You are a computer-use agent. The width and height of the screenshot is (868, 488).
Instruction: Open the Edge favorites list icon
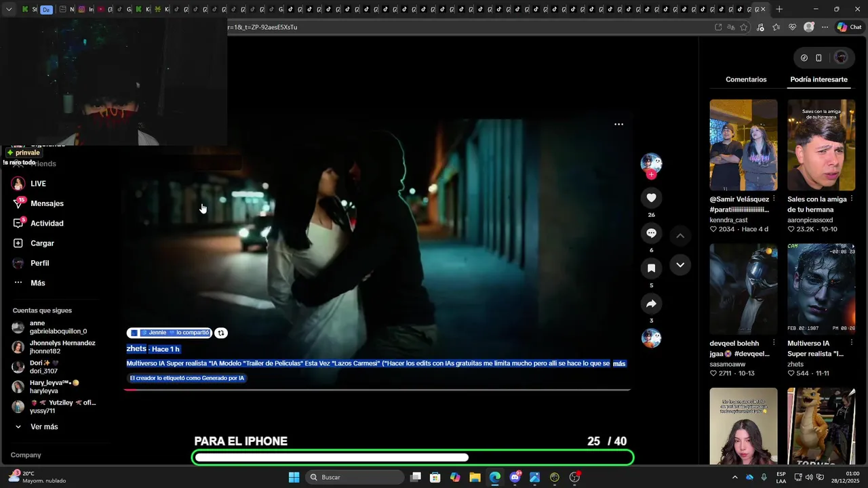(x=776, y=27)
